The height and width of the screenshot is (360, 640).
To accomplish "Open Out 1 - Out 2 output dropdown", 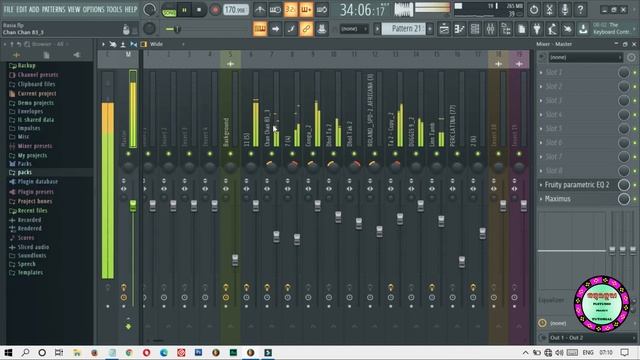I will point(591,338).
